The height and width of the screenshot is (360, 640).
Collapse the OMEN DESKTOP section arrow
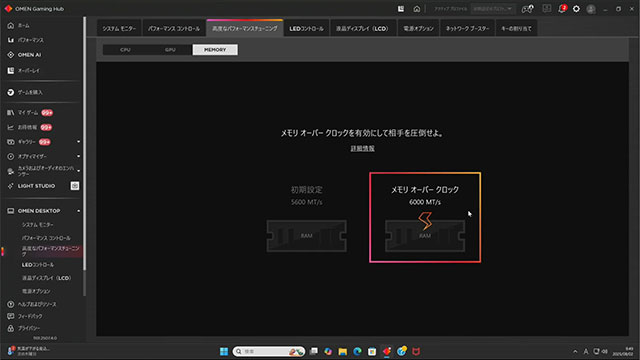pos(78,211)
